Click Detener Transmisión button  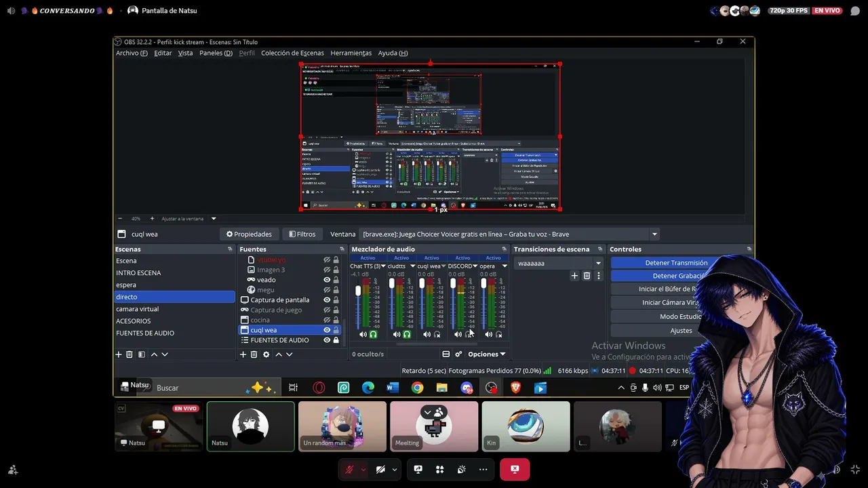tap(676, 263)
